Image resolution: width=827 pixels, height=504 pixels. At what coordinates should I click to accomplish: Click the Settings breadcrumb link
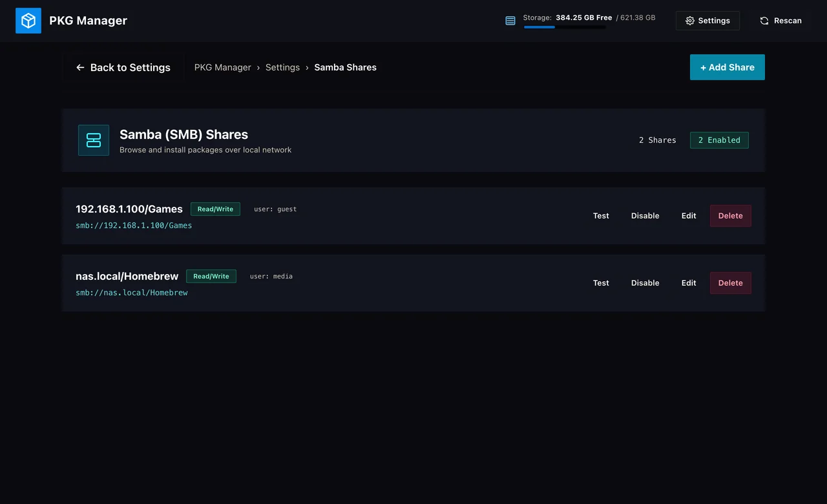coord(282,67)
